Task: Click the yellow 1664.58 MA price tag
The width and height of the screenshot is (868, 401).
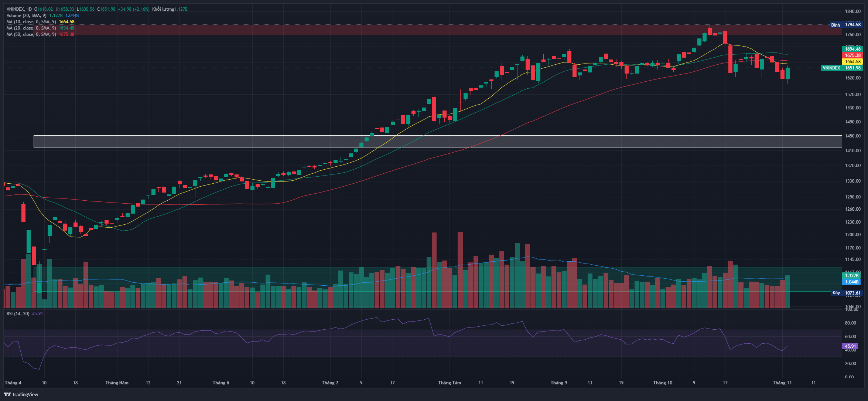Action: click(x=852, y=62)
